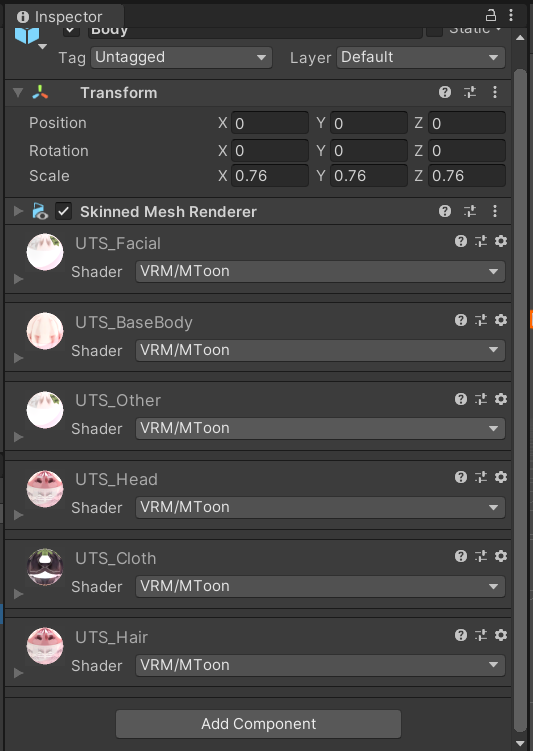Screen dimensions: 533x751
Task: Open the Skinned Mesh Renderer context menu
Action: click(495, 211)
